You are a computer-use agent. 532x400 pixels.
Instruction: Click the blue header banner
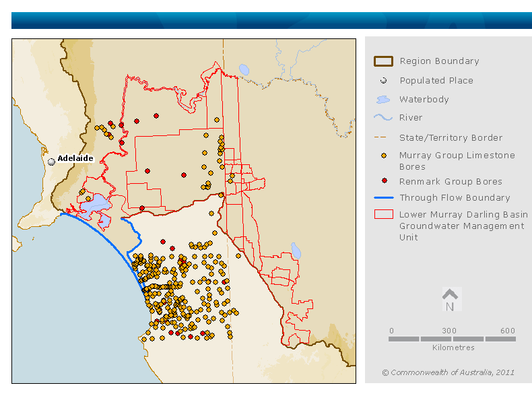271,21
